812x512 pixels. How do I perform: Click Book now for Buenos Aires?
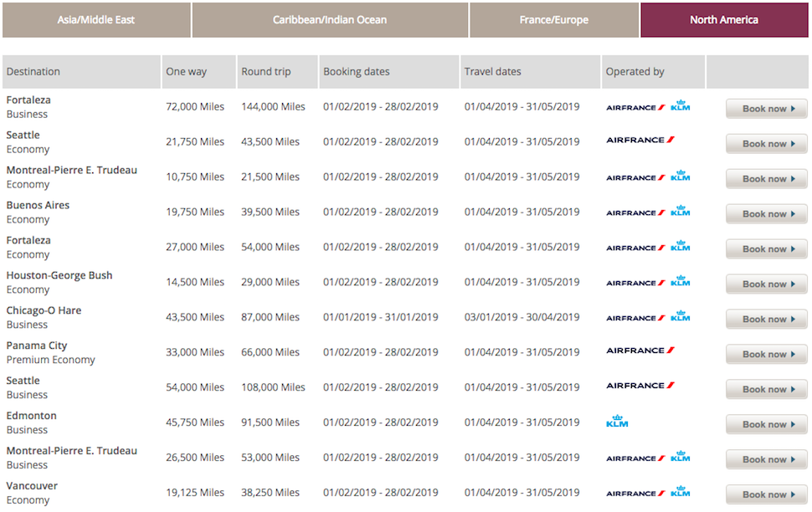click(x=767, y=214)
